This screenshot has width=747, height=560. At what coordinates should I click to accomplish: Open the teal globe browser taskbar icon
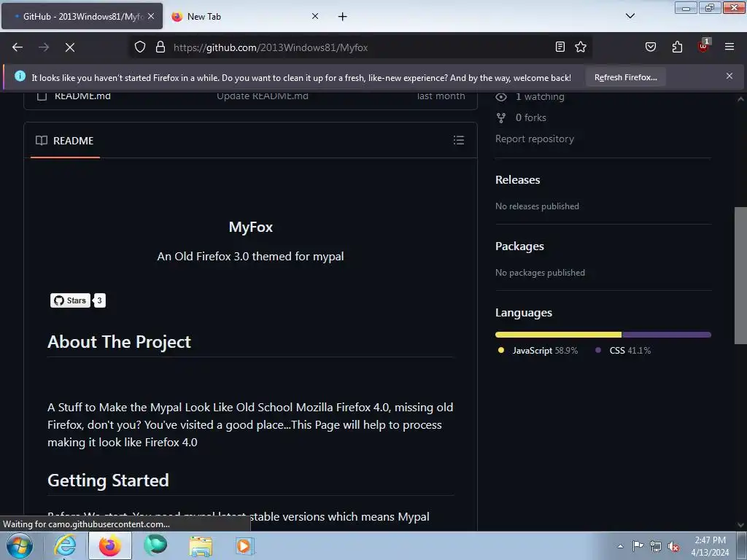click(155, 545)
